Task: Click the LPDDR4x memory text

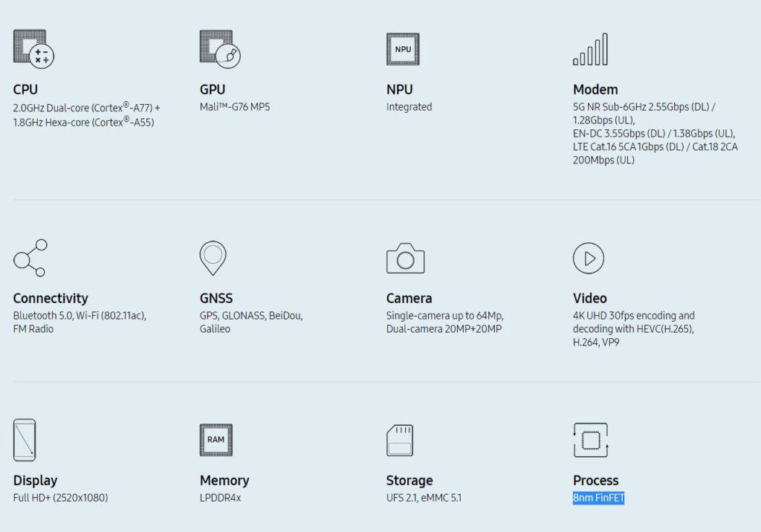Action: [x=220, y=498]
